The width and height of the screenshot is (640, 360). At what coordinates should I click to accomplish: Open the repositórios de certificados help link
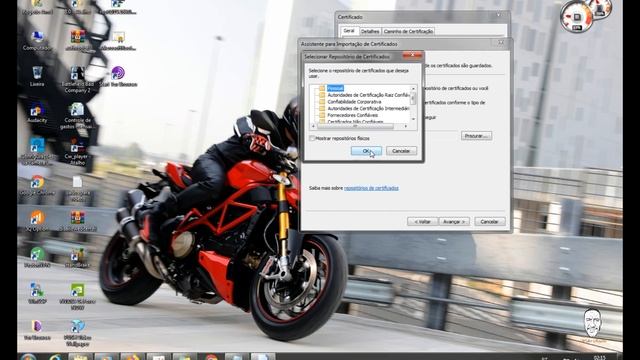pyautogui.click(x=371, y=188)
